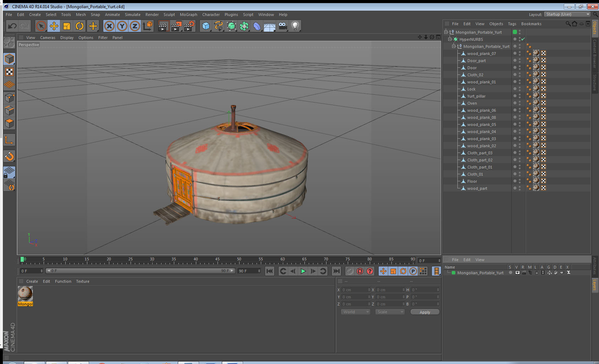Switch coordinate system icon

tap(148, 26)
